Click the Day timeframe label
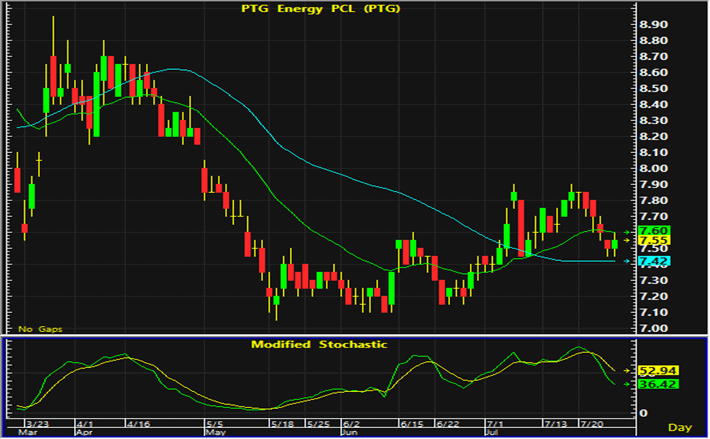710x439 pixels. 680,427
